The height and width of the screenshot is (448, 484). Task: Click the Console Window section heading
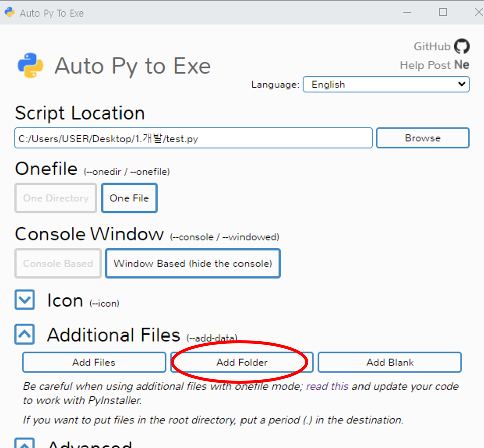[89, 234]
